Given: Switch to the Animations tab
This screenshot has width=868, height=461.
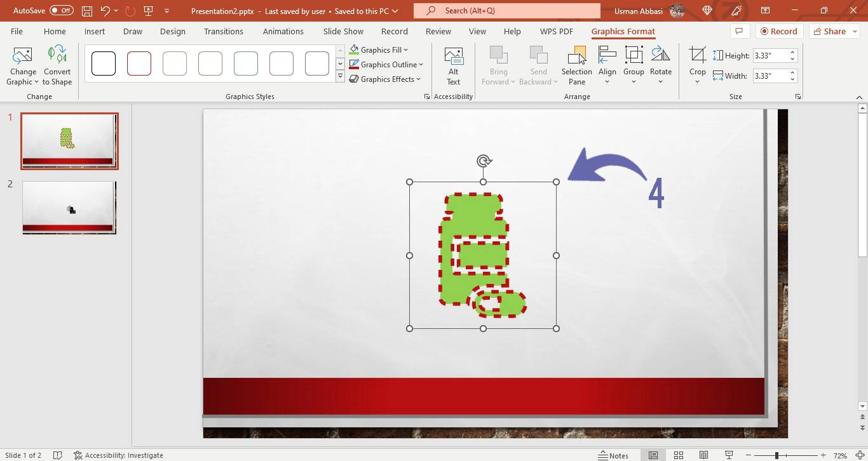Looking at the screenshot, I should pos(283,31).
